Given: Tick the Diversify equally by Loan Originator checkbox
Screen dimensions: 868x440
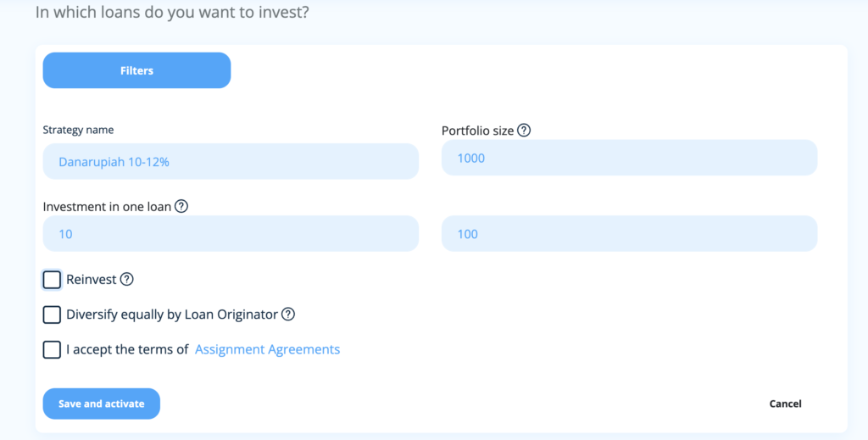Looking at the screenshot, I should coord(52,315).
